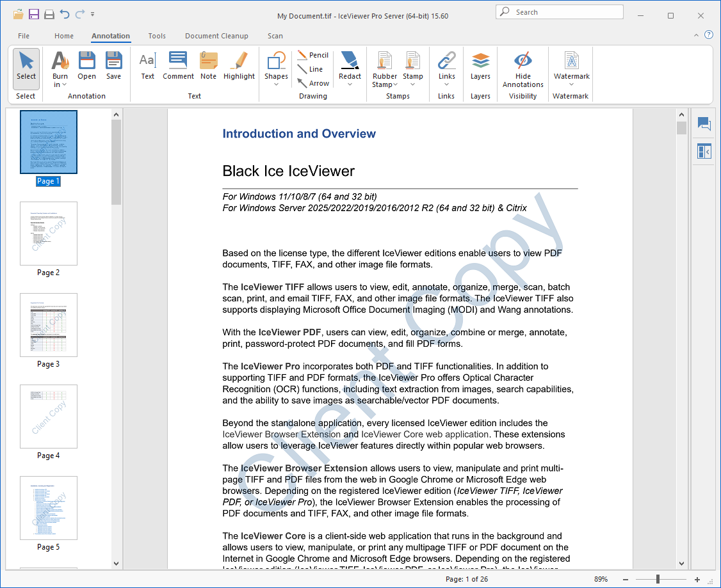Click thumbnail panel scroll up arrow
This screenshot has width=721, height=588.
(116, 115)
